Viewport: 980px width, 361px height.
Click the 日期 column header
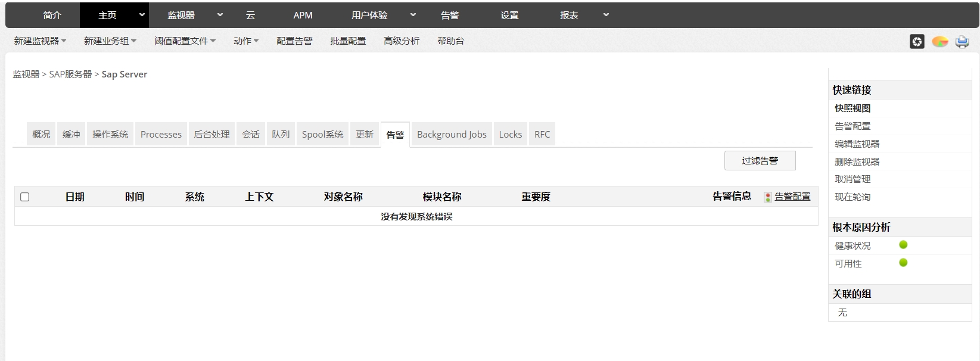[75, 197]
